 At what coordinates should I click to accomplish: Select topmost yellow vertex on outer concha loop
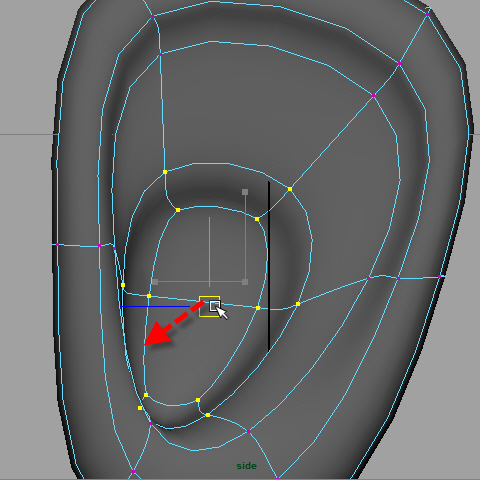[165, 172]
